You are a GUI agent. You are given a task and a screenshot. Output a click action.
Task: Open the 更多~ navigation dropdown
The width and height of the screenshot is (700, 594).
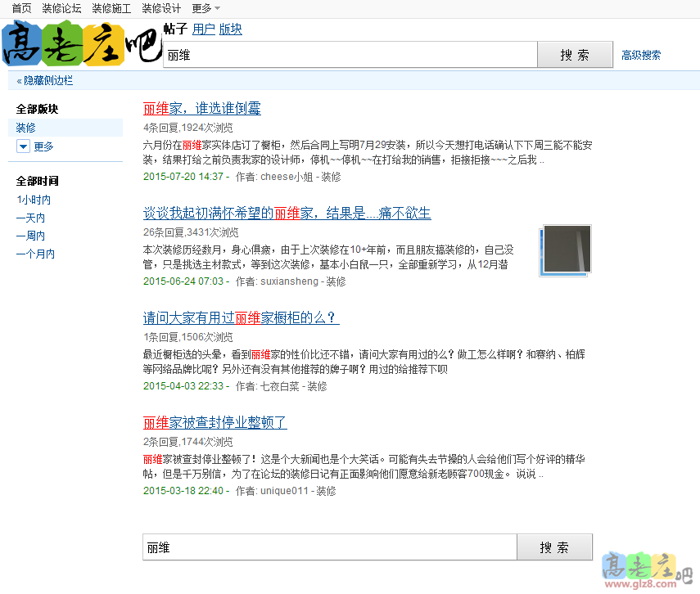204,8
